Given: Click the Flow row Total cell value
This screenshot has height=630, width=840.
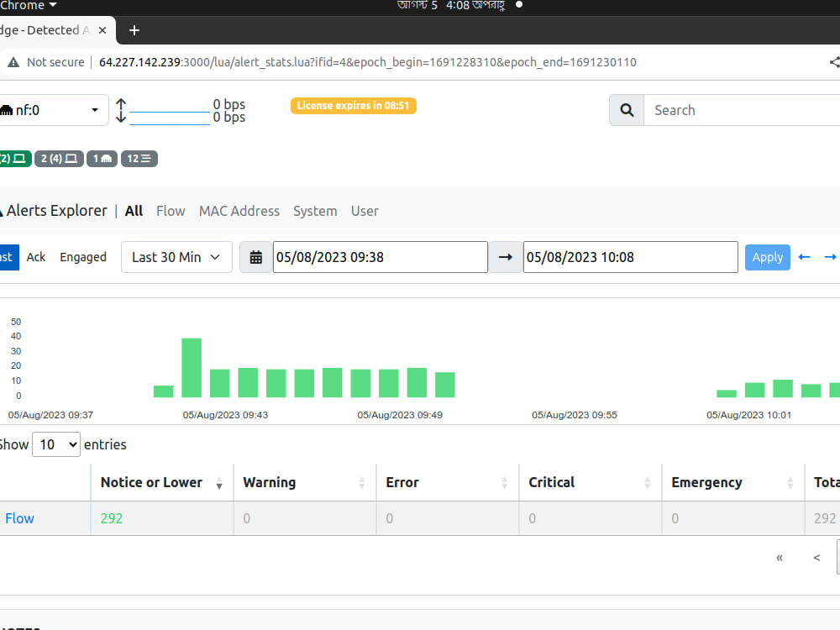Looking at the screenshot, I should (x=825, y=518).
